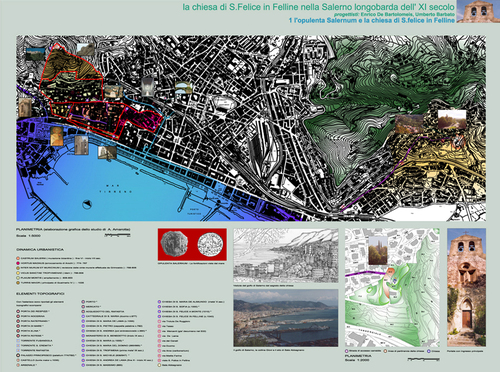
Task: Open the pencil sketch of the Salerno gulf
Action: pyautogui.click(x=286, y=256)
